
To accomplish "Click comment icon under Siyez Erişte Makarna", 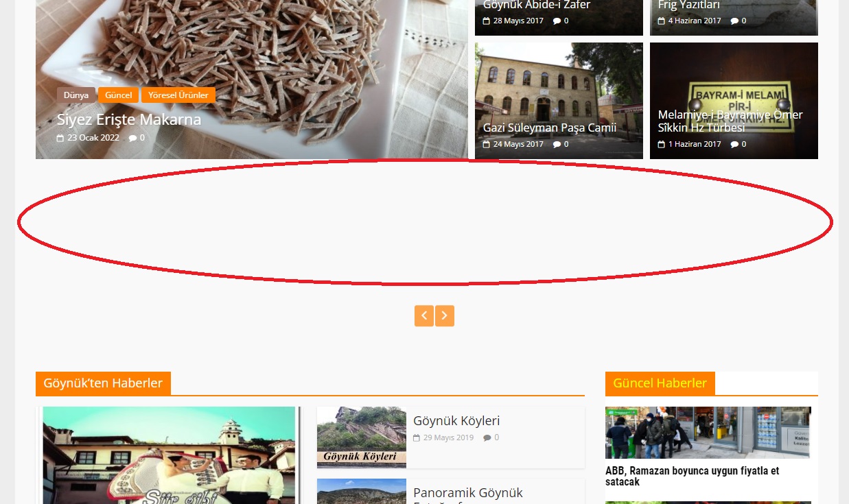I will pyautogui.click(x=133, y=138).
